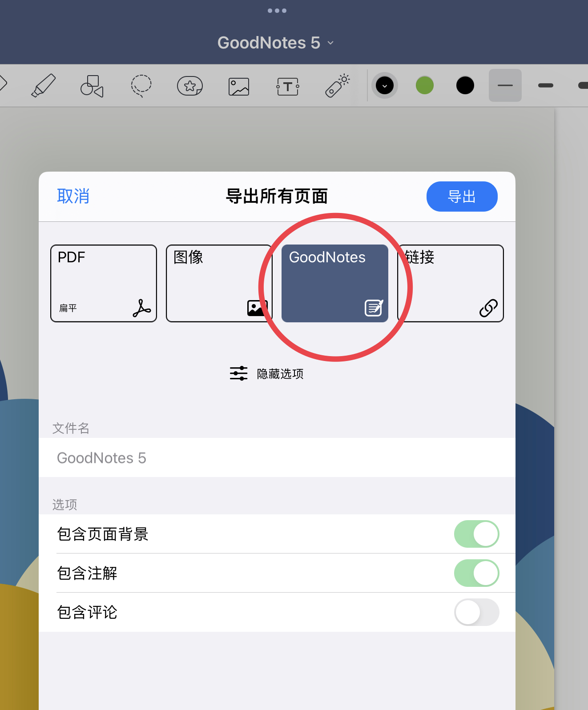Viewport: 588px width, 710px height.
Task: Toggle 包含页面背景 switch off
Action: pos(477,534)
